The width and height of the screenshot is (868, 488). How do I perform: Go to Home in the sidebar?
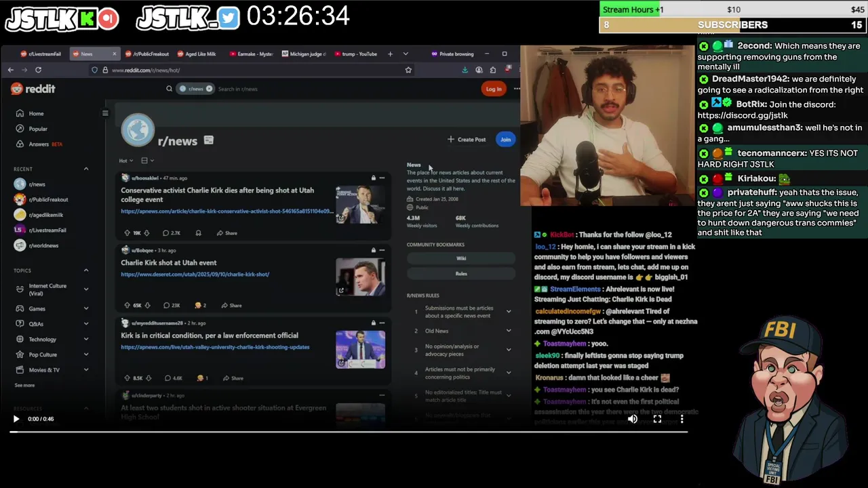(36, 113)
